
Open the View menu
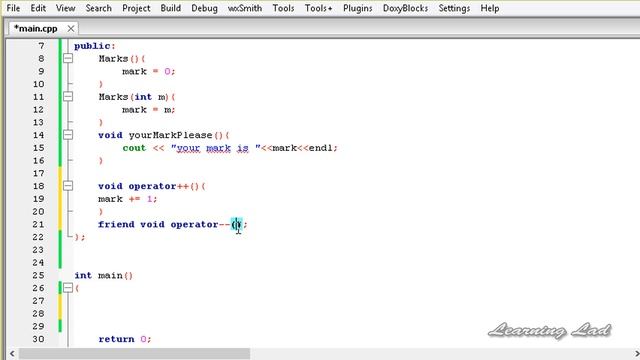[65, 8]
